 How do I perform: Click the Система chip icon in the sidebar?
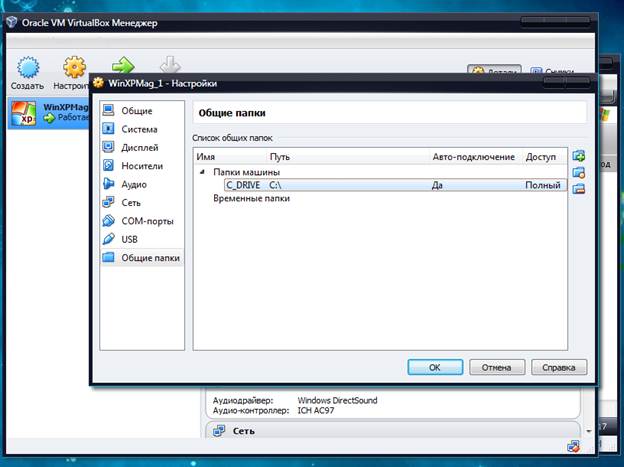tap(108, 128)
